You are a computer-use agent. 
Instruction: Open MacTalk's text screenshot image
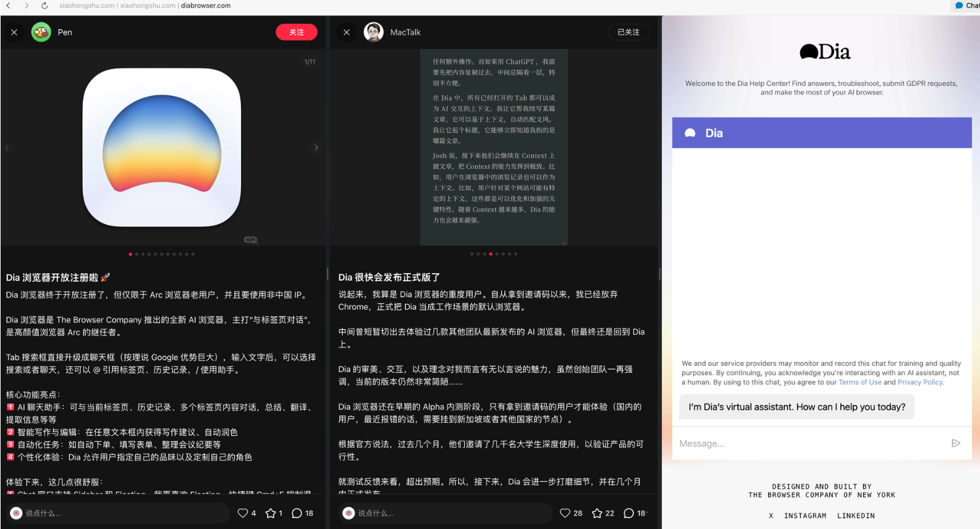pos(494,147)
